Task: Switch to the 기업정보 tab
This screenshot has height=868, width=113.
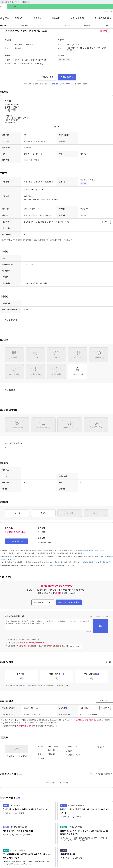Action: (x=108, y=26)
